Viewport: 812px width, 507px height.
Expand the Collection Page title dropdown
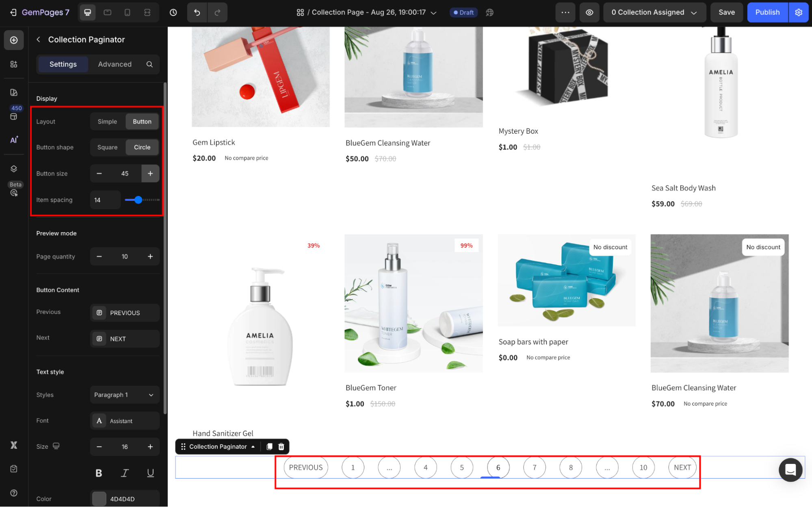tap(433, 13)
